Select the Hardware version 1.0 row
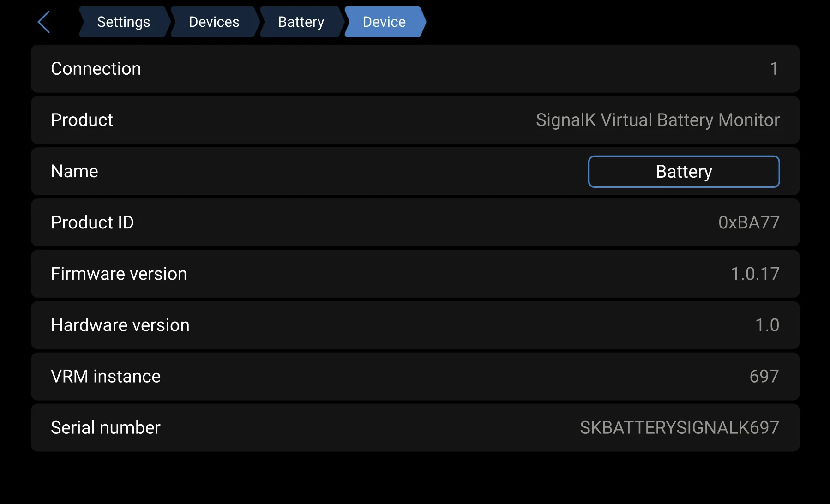Image resolution: width=830 pixels, height=504 pixels. [415, 325]
